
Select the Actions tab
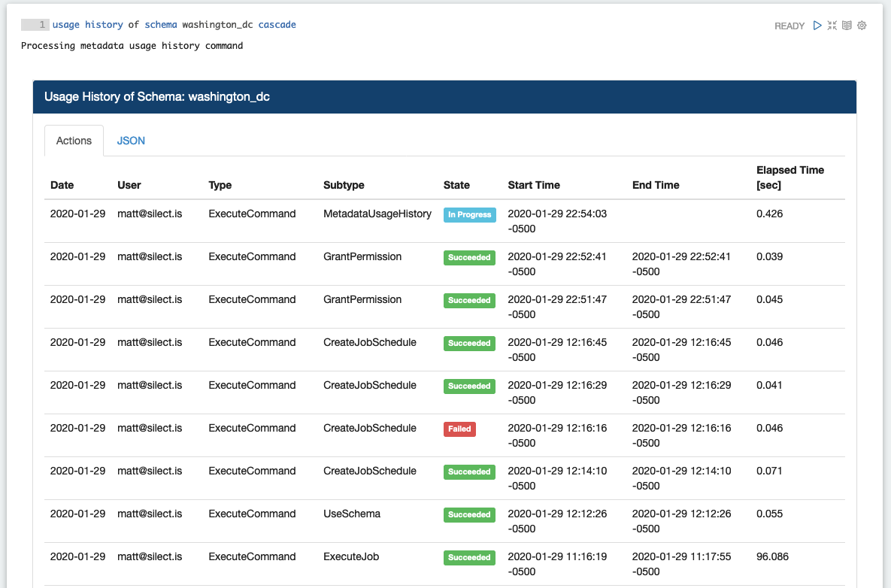(x=74, y=141)
